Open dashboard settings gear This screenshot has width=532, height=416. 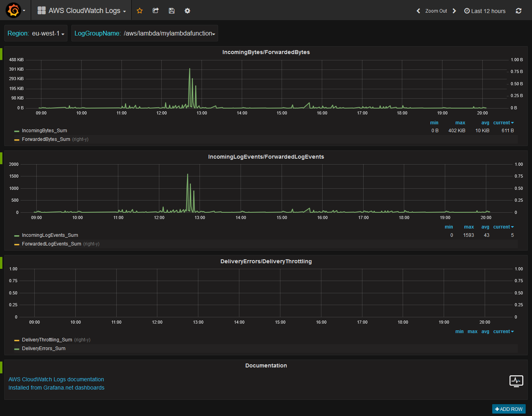187,11
